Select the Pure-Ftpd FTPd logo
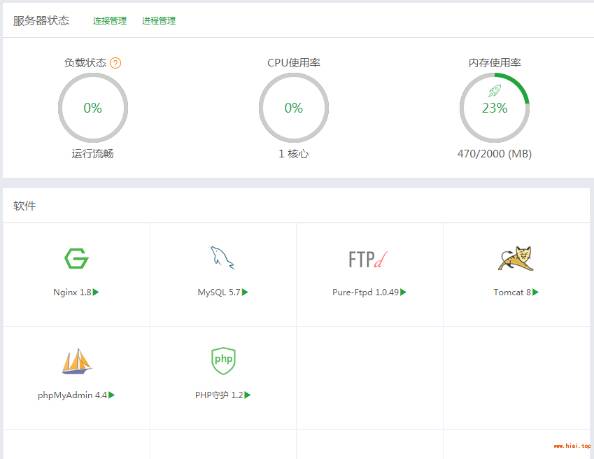This screenshot has height=459, width=594. (368, 259)
